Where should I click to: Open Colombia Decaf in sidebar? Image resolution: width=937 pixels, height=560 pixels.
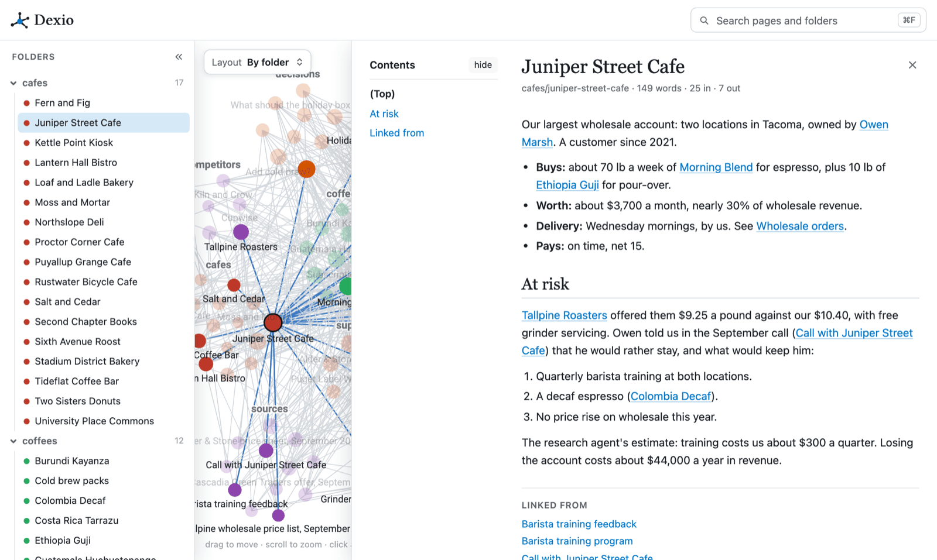[x=104, y=501]
